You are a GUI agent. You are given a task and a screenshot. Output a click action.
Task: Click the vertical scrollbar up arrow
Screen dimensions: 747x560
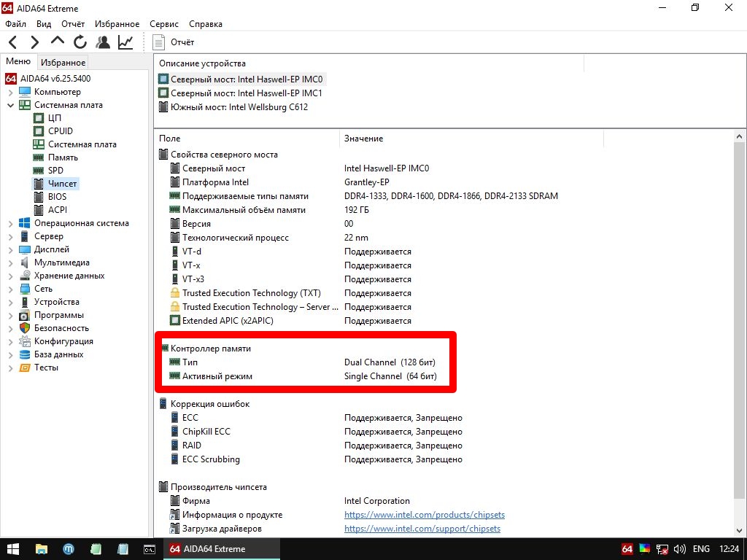click(739, 137)
